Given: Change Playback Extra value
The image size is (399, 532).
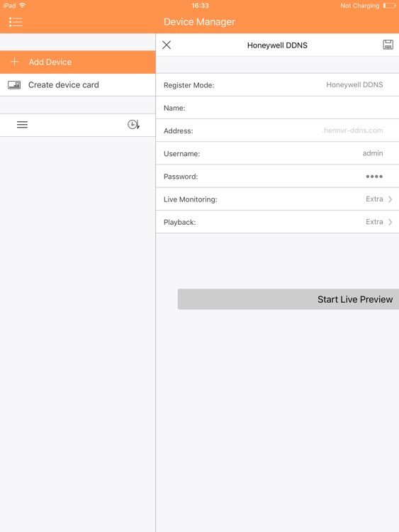Looking at the screenshot, I should pos(374,222).
